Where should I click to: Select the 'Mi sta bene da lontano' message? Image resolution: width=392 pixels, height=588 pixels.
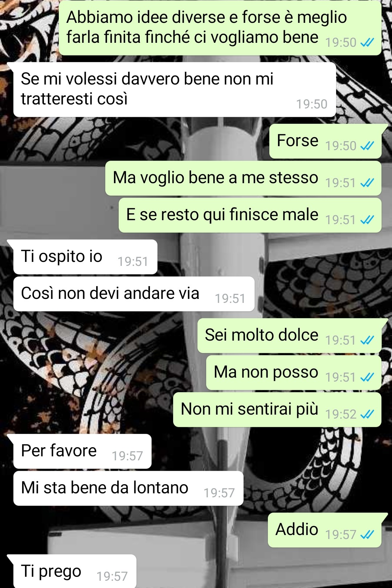tap(128, 488)
